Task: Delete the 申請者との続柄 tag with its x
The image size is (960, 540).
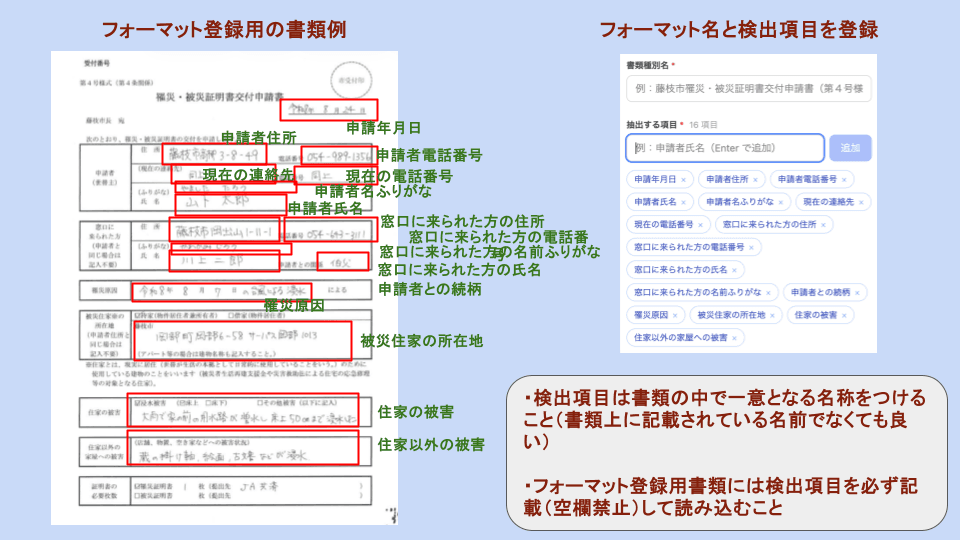Action: pos(857,293)
